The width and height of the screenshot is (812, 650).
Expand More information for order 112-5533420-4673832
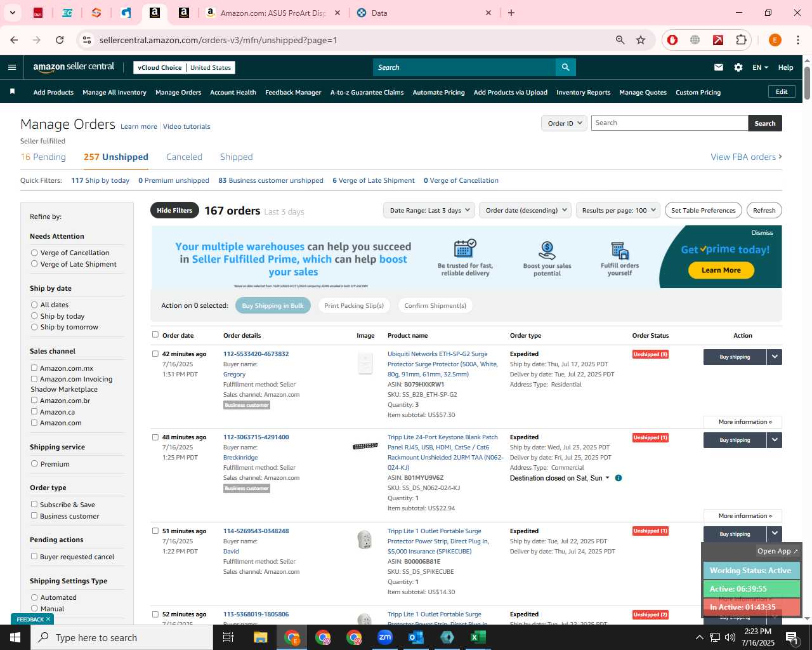tap(743, 422)
